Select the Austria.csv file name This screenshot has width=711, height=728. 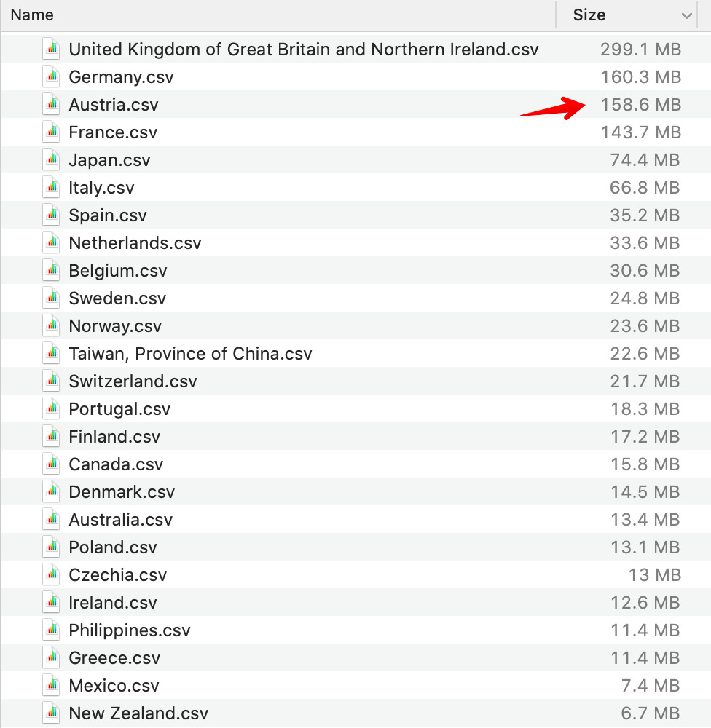pyautogui.click(x=114, y=104)
